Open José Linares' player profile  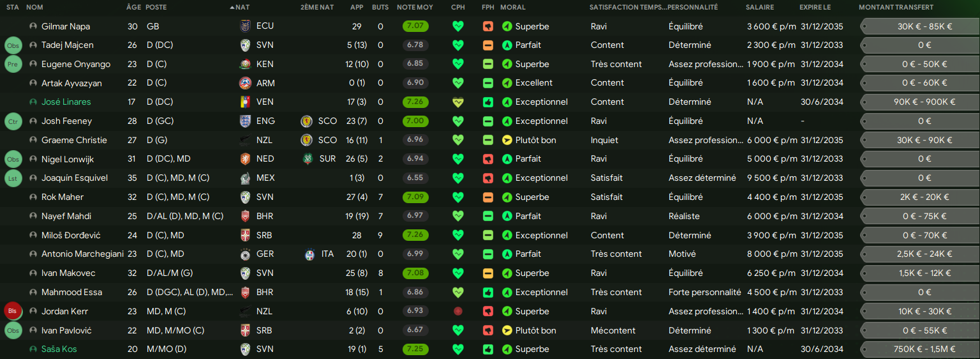pyautogui.click(x=66, y=102)
